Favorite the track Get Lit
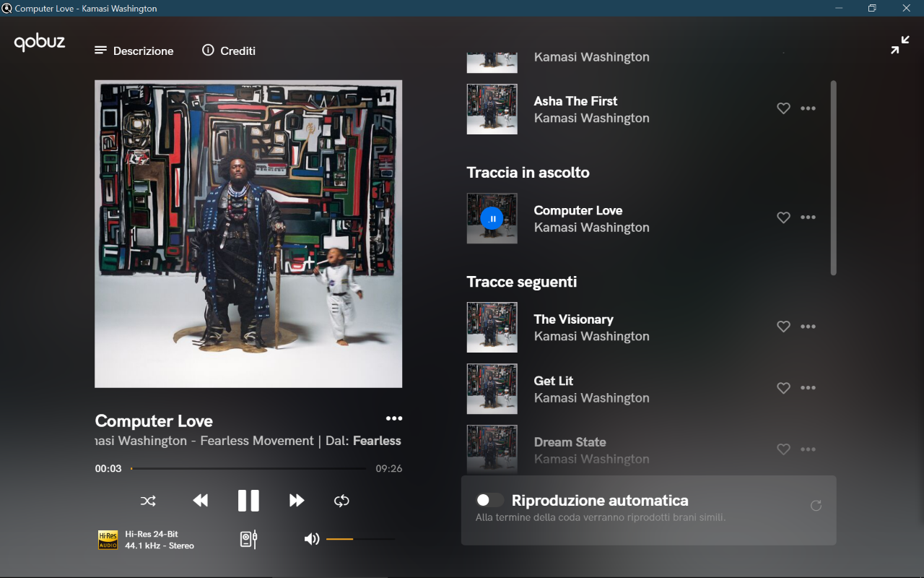 [783, 388]
